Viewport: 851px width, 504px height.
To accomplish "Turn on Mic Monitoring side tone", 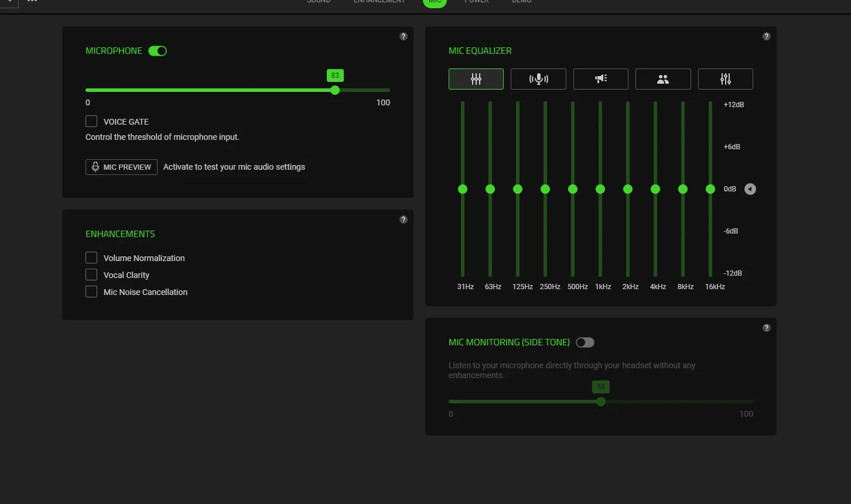I will tap(585, 342).
